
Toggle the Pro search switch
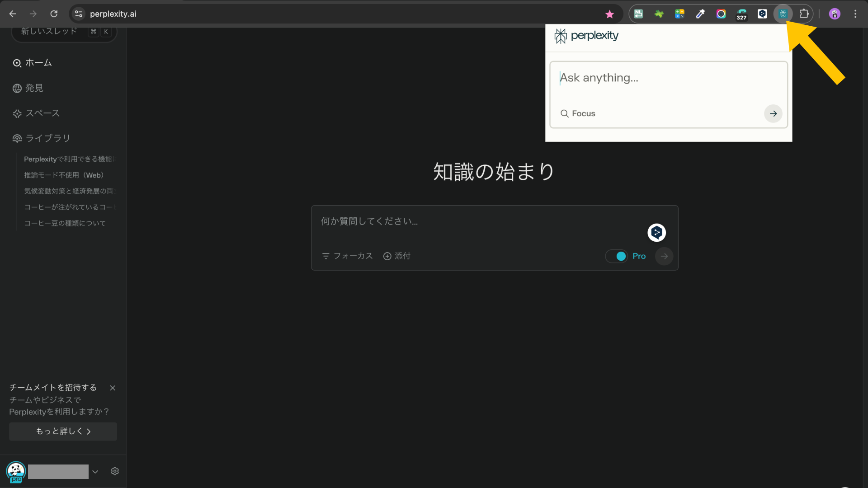point(617,256)
